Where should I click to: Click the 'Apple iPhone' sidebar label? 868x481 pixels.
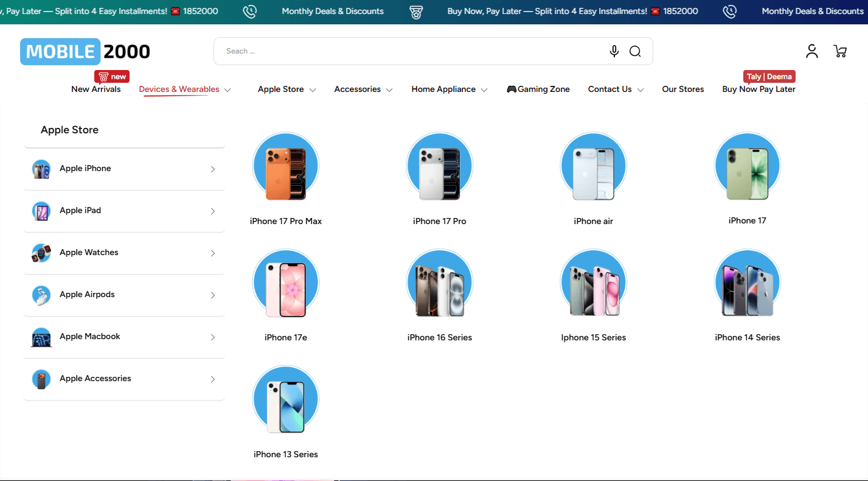(x=85, y=169)
